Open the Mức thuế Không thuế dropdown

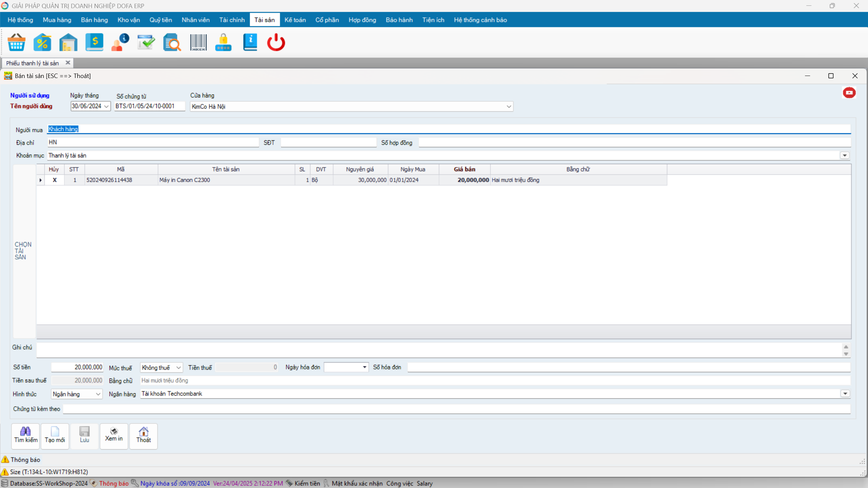[x=178, y=368]
